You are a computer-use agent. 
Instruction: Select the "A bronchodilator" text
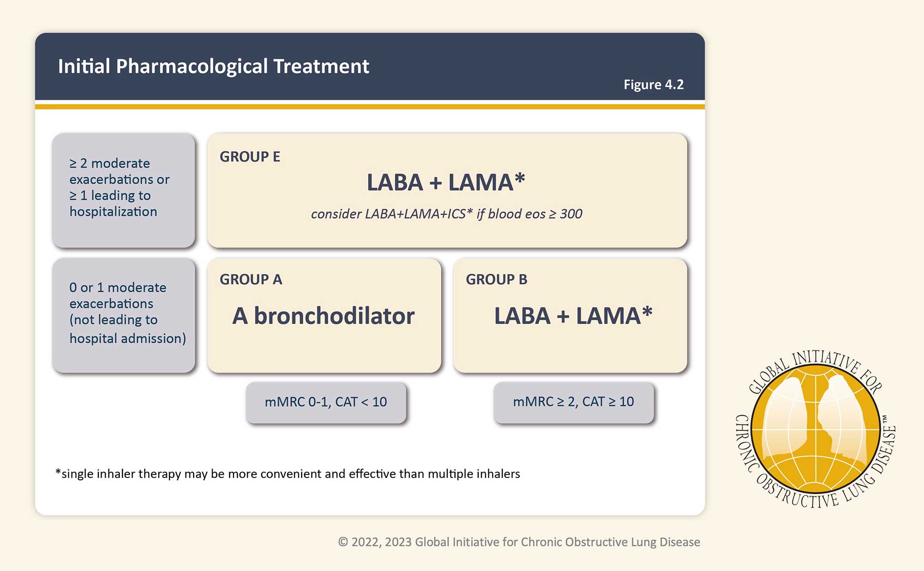pyautogui.click(x=323, y=316)
